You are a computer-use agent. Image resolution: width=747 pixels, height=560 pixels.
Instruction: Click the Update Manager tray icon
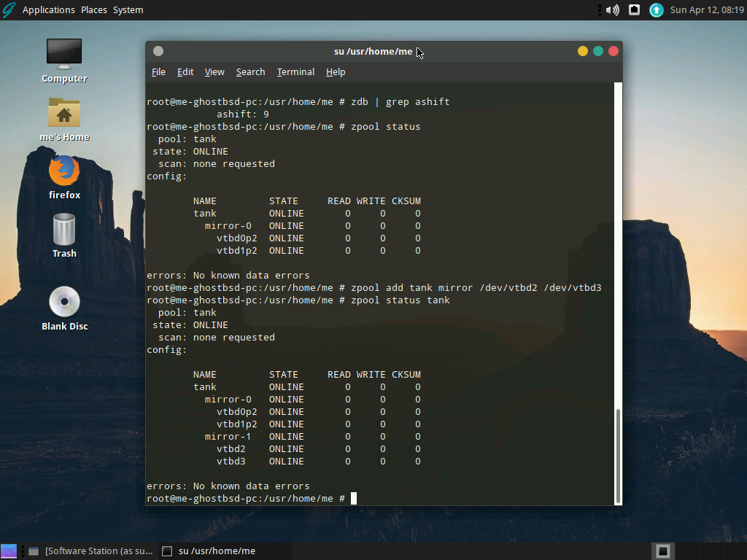click(x=655, y=9)
